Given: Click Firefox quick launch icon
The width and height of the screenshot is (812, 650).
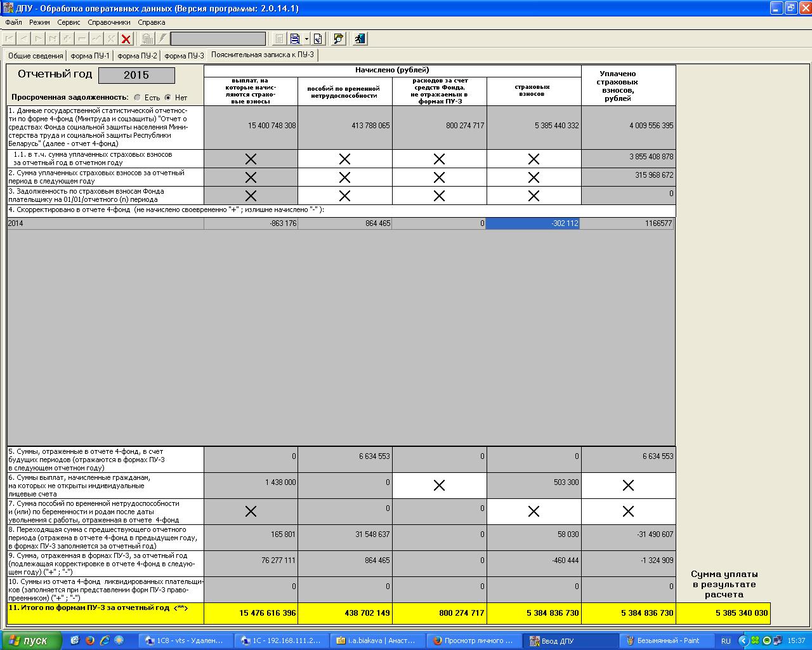Looking at the screenshot, I should pyautogui.click(x=89, y=640).
